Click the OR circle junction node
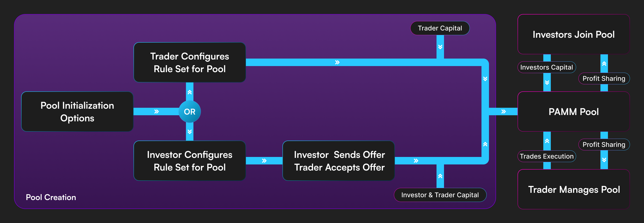The height and width of the screenshot is (223, 644). 189,111
